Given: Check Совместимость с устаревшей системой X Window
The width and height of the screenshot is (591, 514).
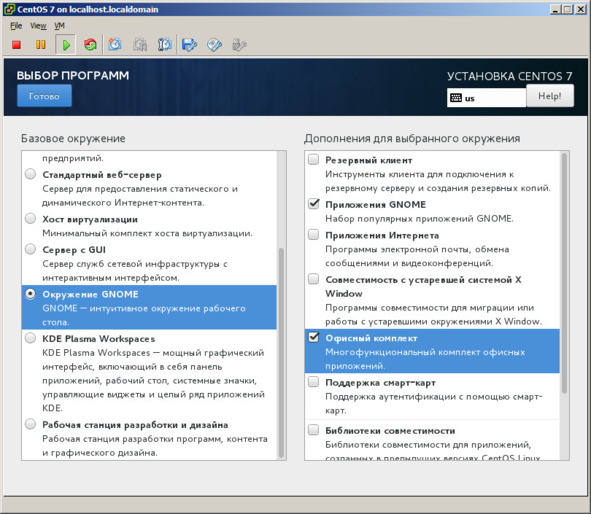Looking at the screenshot, I should [x=314, y=279].
